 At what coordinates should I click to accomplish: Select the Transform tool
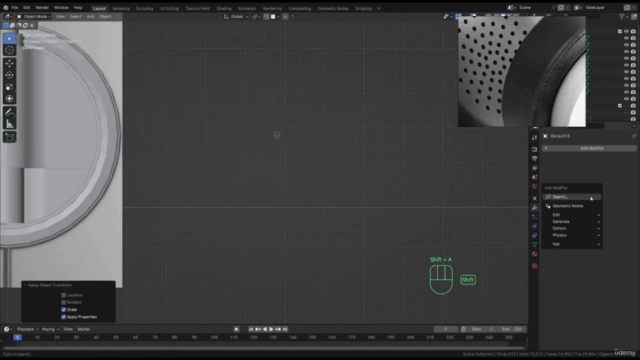[9, 99]
